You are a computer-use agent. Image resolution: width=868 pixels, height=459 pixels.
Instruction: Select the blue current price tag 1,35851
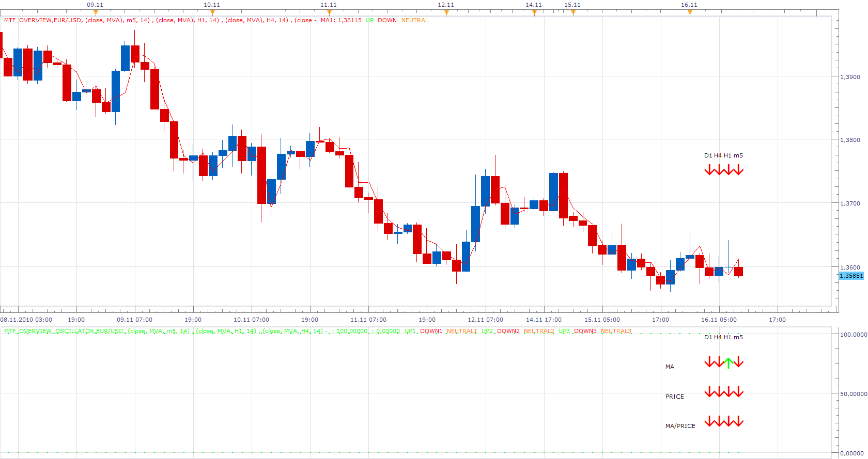(851, 276)
